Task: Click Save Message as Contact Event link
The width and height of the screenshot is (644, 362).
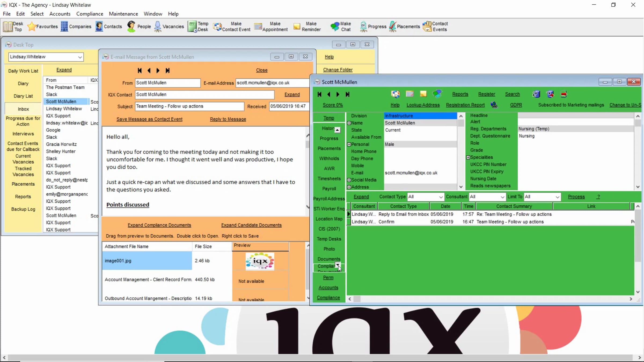Action: 149,119
